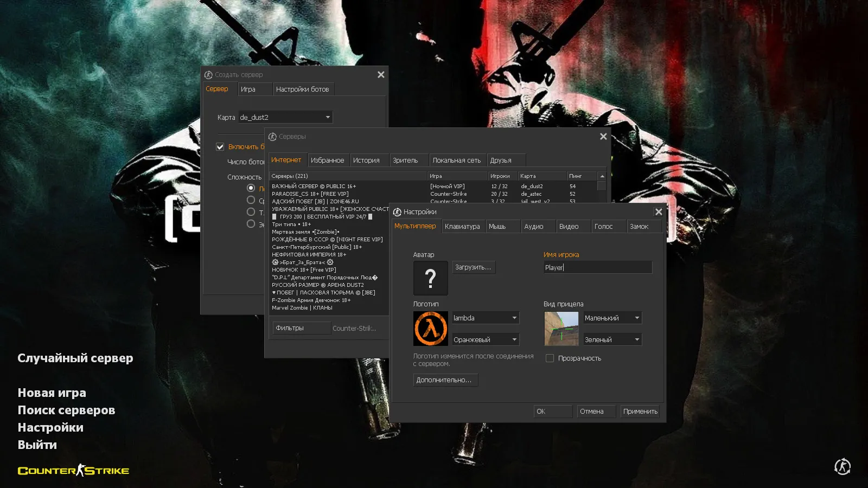
Task: Click the crosshair preview image under Вид прицела
Action: (x=561, y=328)
